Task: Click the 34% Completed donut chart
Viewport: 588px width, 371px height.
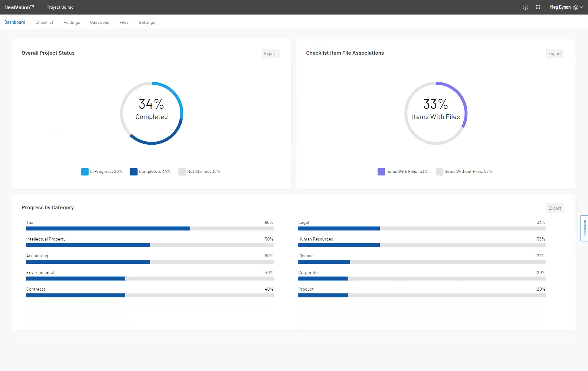Action: click(151, 113)
